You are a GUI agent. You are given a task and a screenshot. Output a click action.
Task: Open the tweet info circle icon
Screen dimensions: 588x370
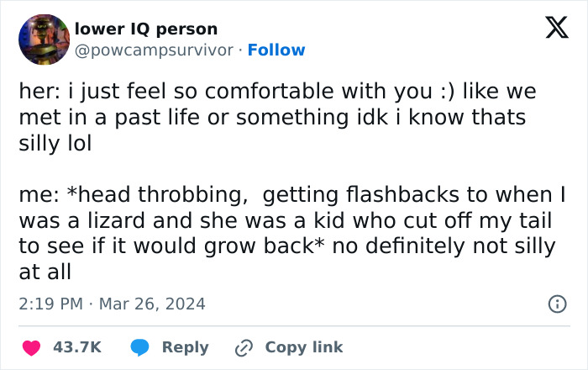[556, 304]
